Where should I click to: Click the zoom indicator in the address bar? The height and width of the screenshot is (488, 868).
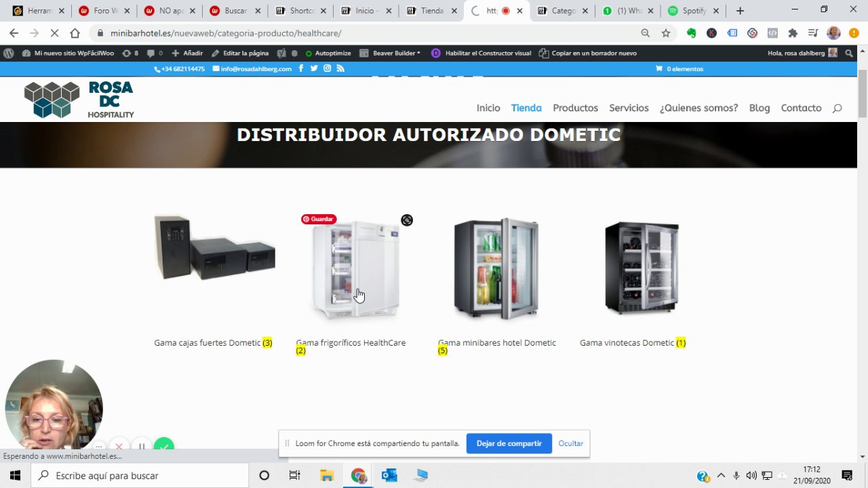[x=646, y=33]
